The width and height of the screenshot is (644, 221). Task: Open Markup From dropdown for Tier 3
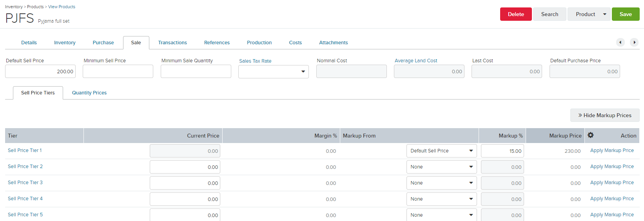point(442,183)
